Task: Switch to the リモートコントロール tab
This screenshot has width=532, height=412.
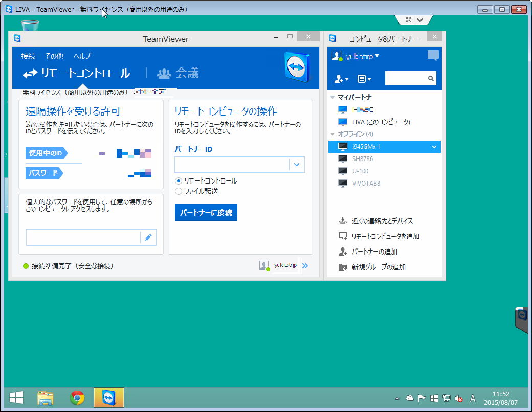Action: point(77,73)
